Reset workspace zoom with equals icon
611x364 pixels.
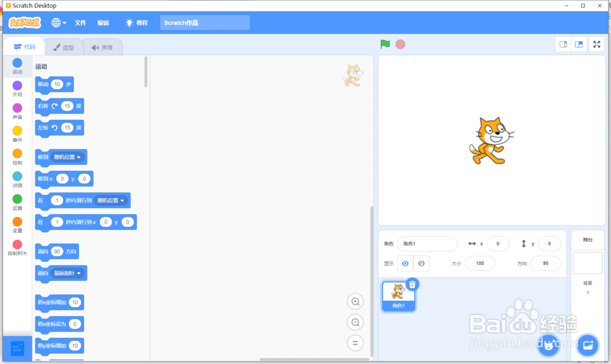coord(355,343)
